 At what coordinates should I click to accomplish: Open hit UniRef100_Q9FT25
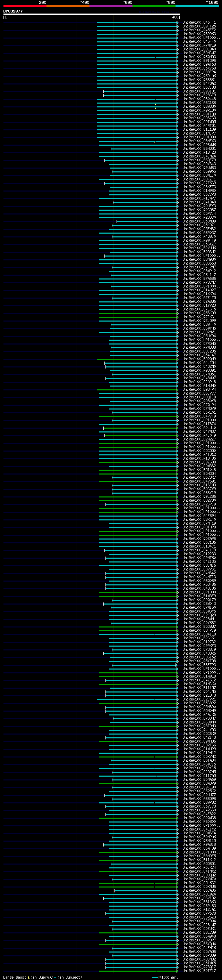(199, 26)
